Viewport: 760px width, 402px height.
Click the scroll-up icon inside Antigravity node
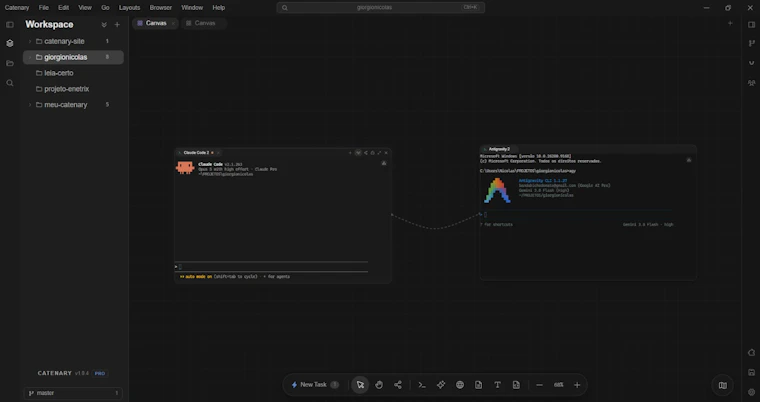click(689, 160)
